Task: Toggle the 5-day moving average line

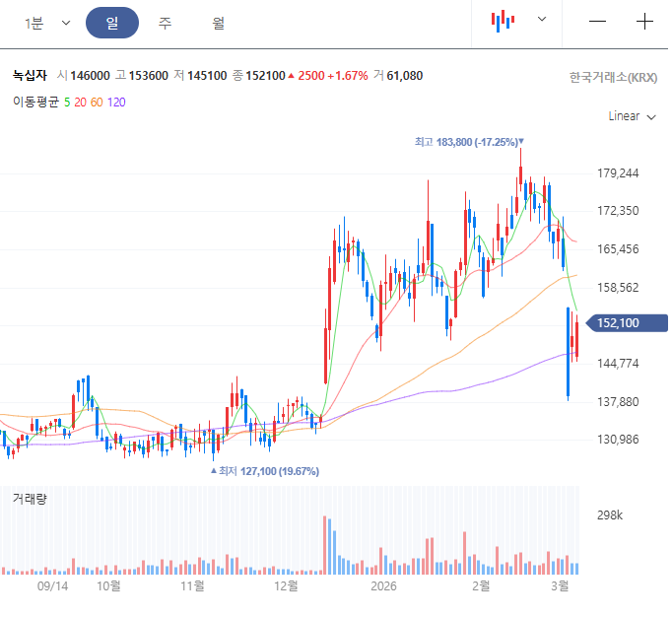Action: point(67,102)
